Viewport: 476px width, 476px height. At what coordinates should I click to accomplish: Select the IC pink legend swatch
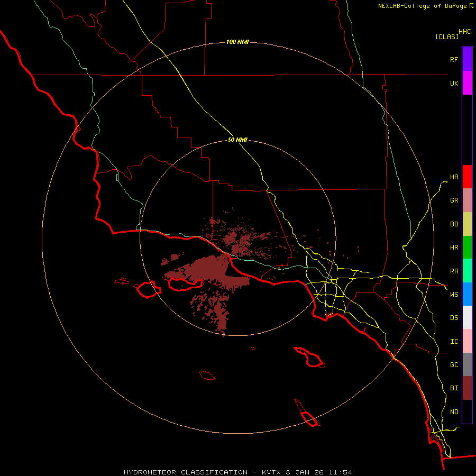click(467, 341)
